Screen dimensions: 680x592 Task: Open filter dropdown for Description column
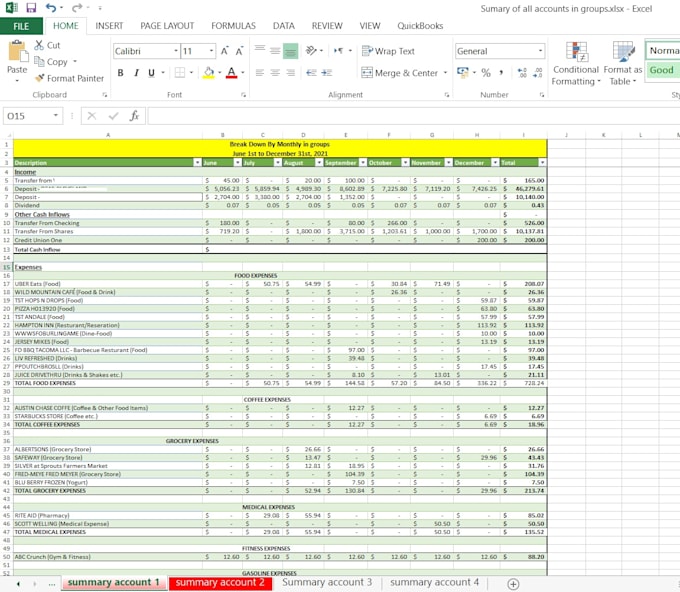click(197, 163)
